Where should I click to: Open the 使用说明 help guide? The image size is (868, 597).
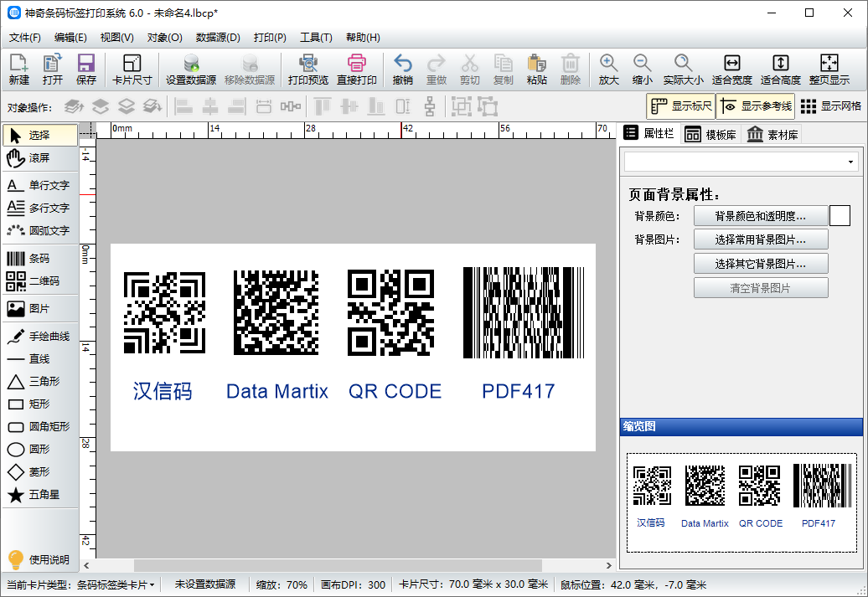click(40, 559)
